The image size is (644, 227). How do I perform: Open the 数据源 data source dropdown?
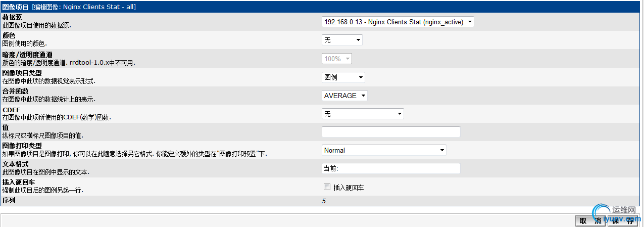click(x=398, y=22)
